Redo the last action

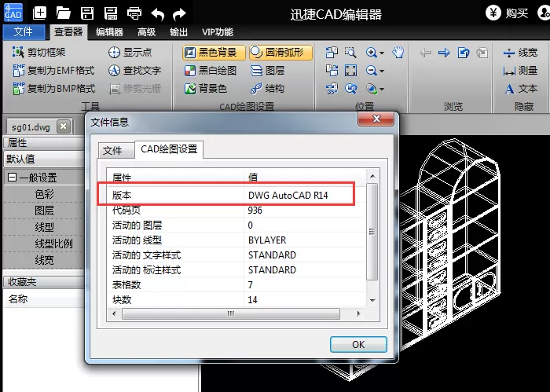pyautogui.click(x=180, y=14)
